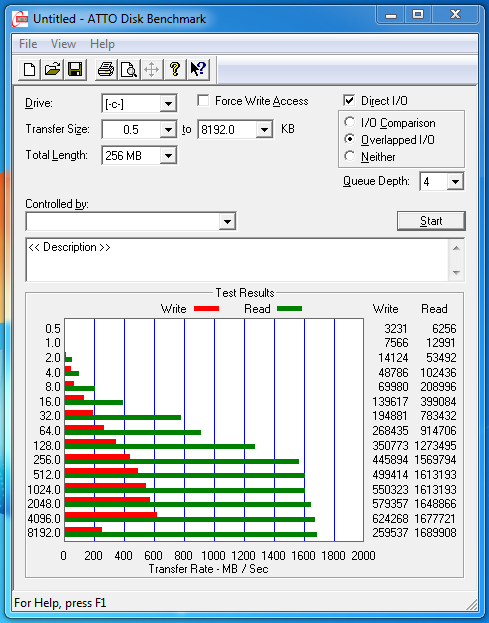This screenshot has width=489, height=623.
Task: Expand the Controlled by dropdown
Action: pos(227,221)
